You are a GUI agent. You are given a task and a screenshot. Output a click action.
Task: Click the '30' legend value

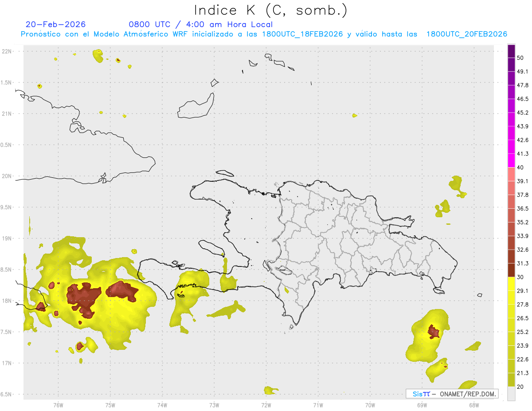pyautogui.click(x=520, y=277)
